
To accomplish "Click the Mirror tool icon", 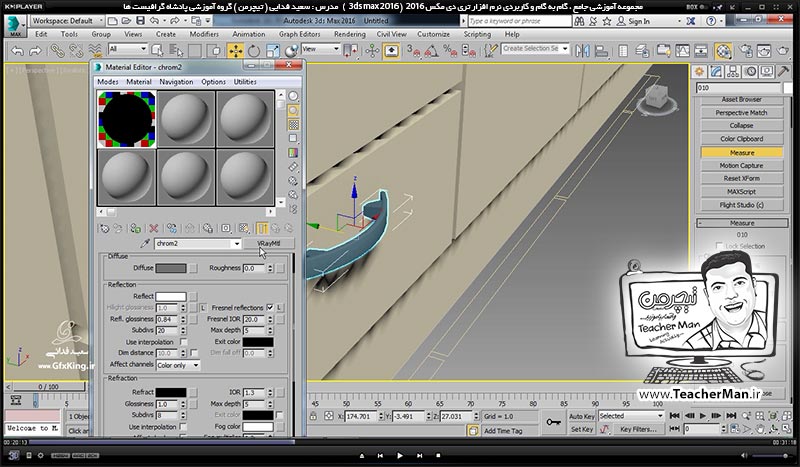I will tap(582, 51).
